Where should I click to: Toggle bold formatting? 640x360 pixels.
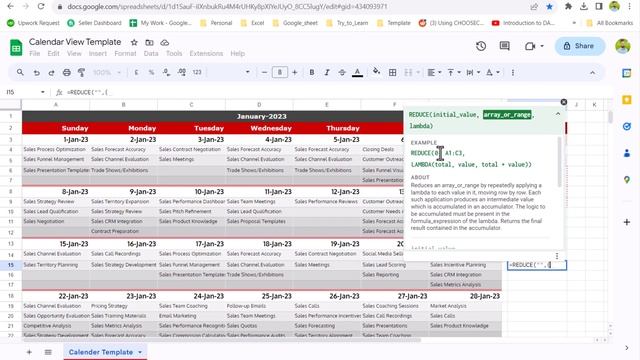[312, 72]
